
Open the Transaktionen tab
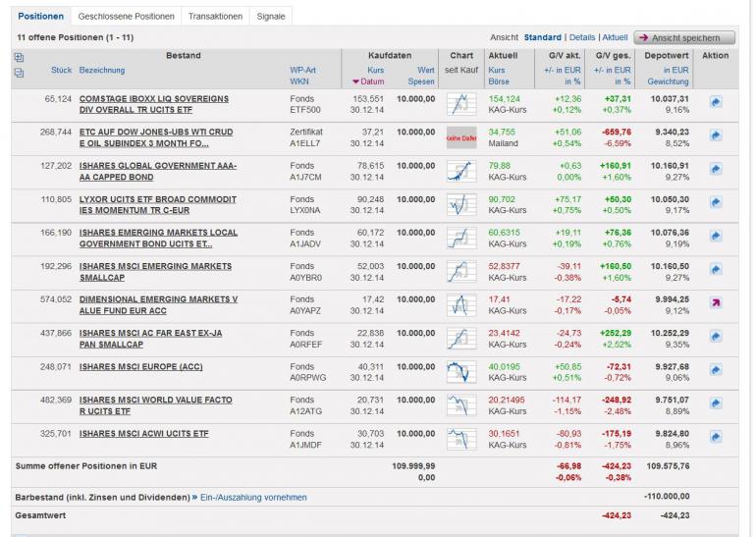[x=214, y=17]
